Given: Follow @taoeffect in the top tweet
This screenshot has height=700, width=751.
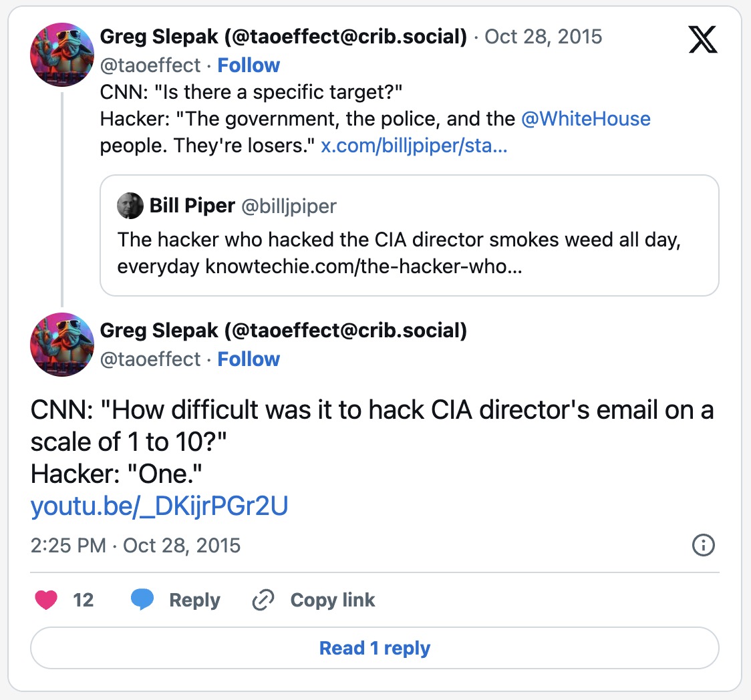Looking at the screenshot, I should pos(249,65).
